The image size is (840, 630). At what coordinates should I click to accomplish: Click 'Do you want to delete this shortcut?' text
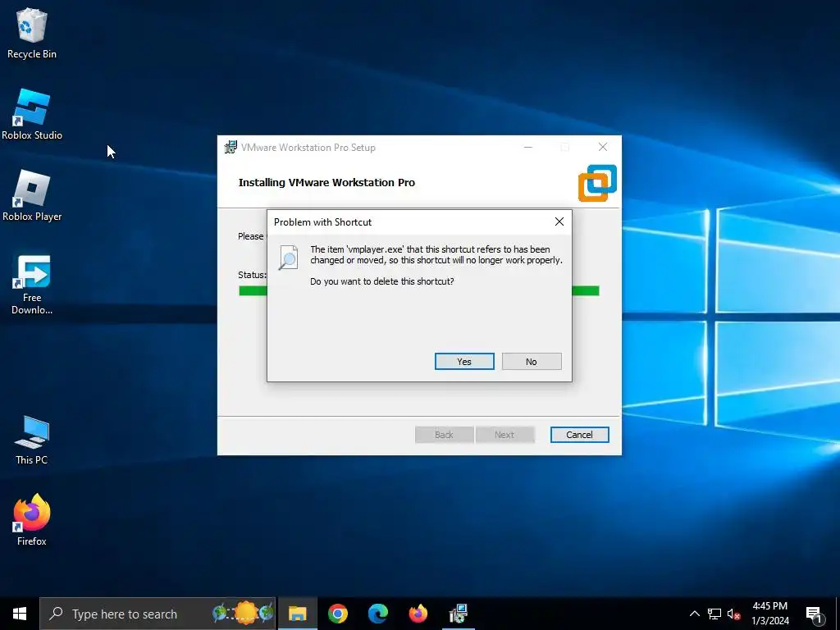point(382,281)
